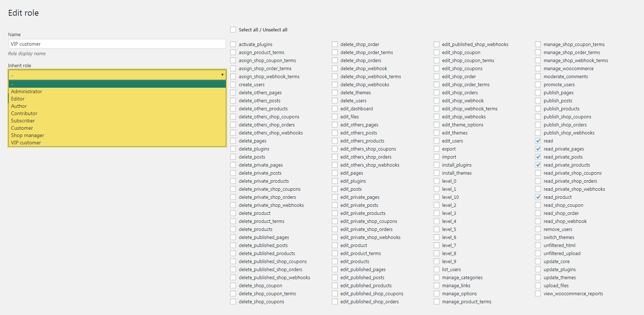Check the delete_shop_coupons checkbox

click(233, 301)
